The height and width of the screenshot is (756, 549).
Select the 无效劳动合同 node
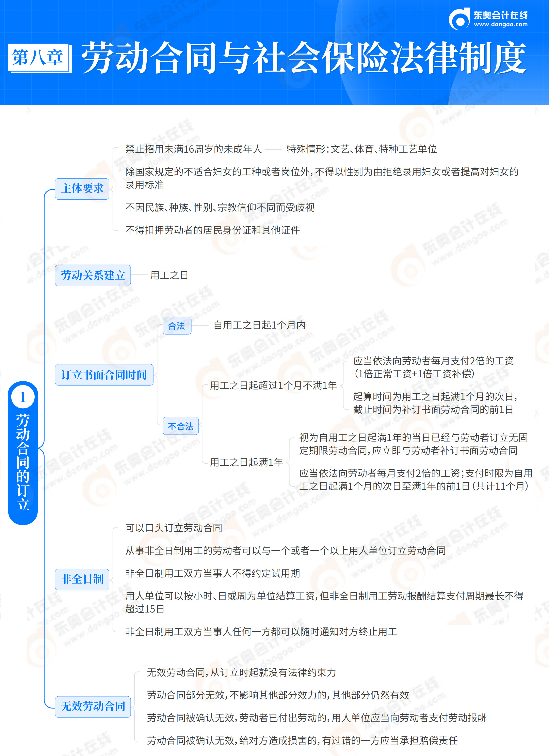(x=93, y=706)
